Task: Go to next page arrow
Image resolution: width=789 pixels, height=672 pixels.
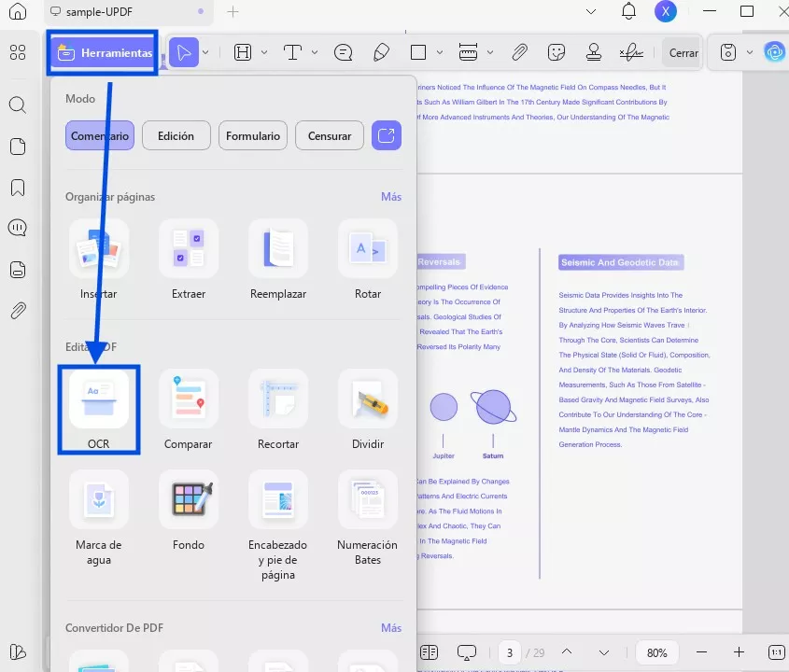Action: pos(604,653)
